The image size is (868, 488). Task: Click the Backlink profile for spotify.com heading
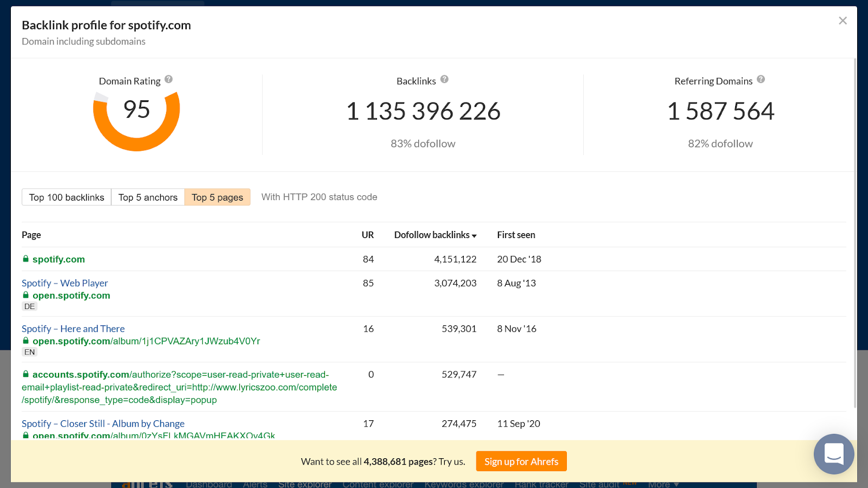tap(106, 25)
